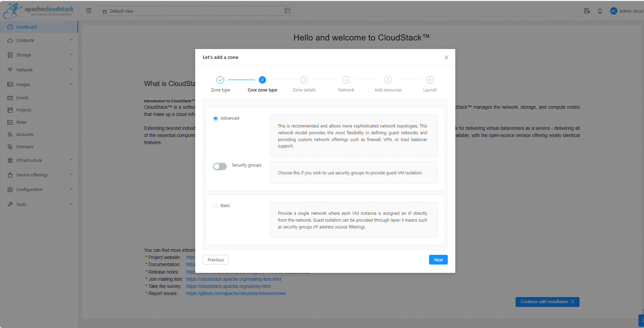This screenshot has width=644, height=328.
Task: Expand the Tools menu chevron
Action: click(x=71, y=204)
